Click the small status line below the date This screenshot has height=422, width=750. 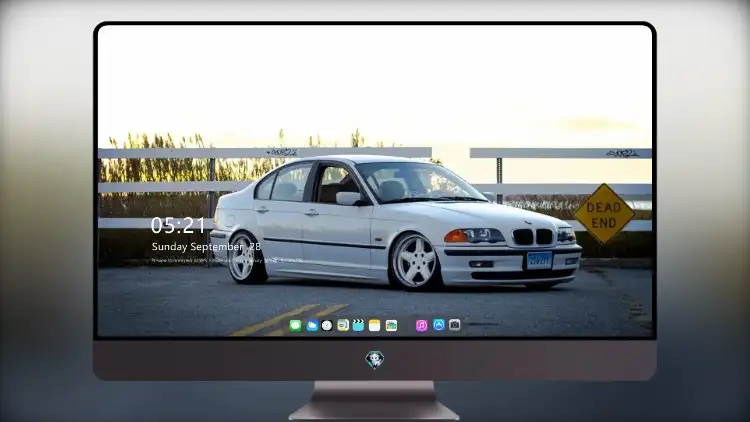pyautogui.click(x=227, y=261)
